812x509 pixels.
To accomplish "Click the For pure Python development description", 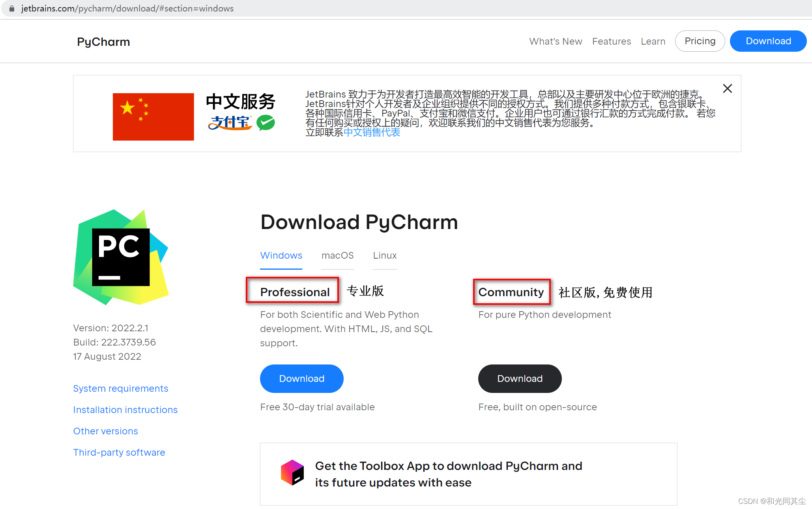I will point(544,315).
